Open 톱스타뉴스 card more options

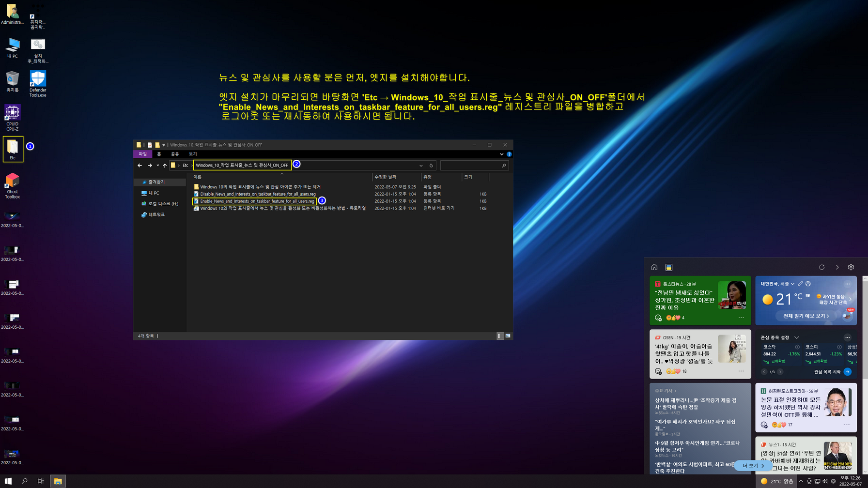[741, 318]
